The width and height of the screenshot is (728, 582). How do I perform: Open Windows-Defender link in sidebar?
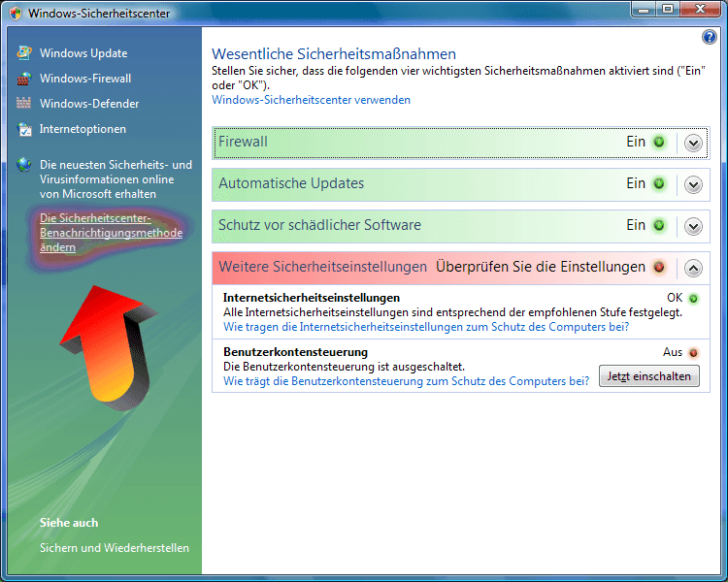[x=89, y=104]
